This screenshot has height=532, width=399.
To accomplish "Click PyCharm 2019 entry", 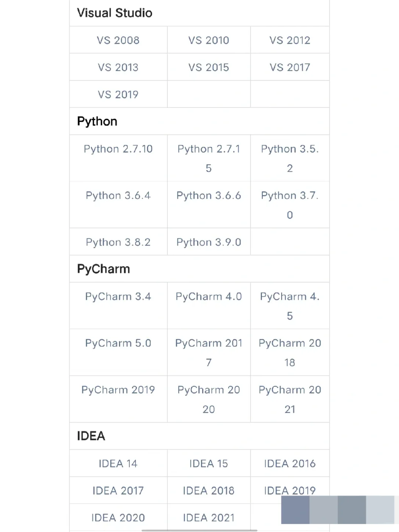I will 118,390.
